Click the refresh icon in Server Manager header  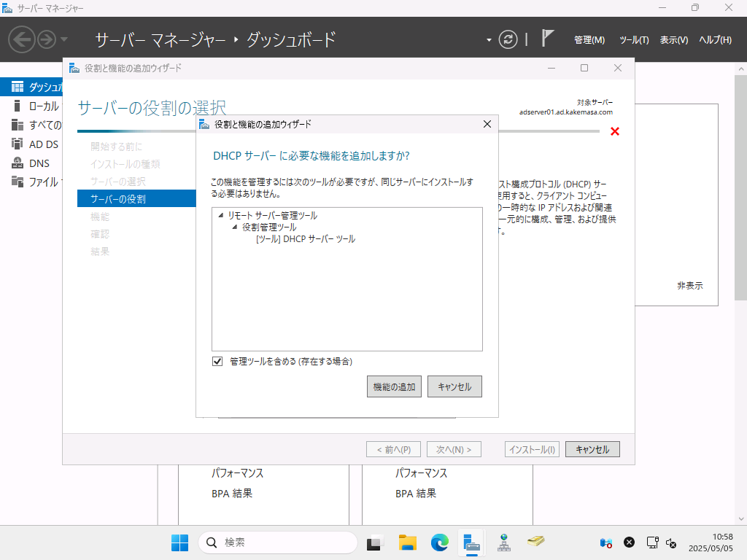click(x=508, y=39)
